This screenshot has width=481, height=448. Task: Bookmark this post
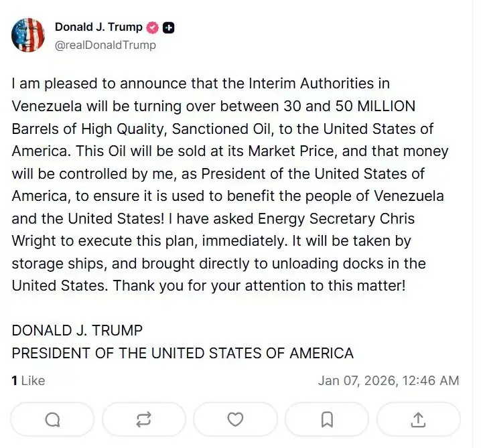(x=326, y=419)
